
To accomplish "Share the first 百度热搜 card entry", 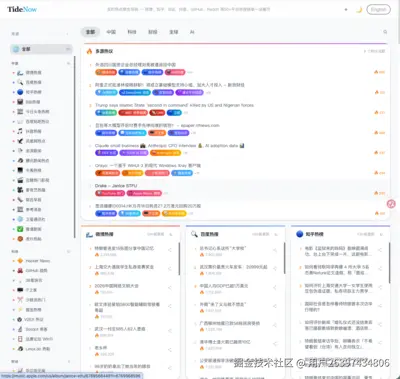I will click(275, 250).
